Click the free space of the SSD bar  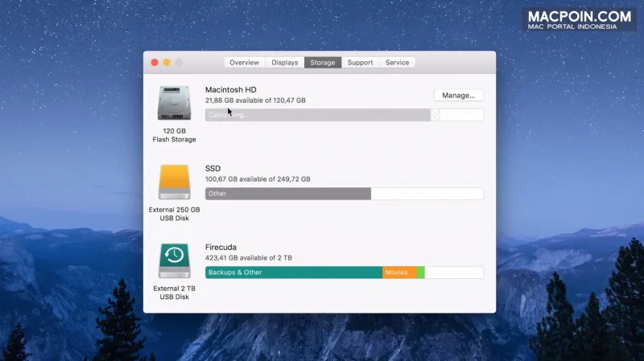click(x=427, y=194)
